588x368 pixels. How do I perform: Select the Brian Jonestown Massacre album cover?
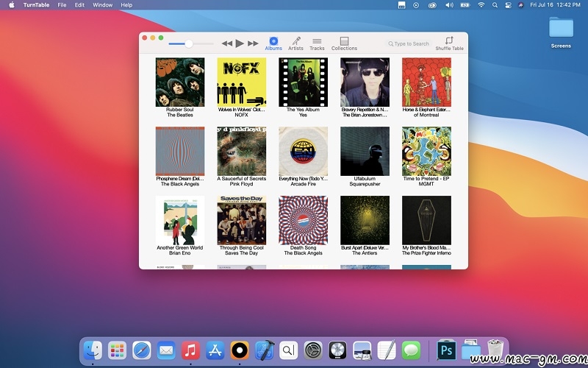tap(365, 82)
